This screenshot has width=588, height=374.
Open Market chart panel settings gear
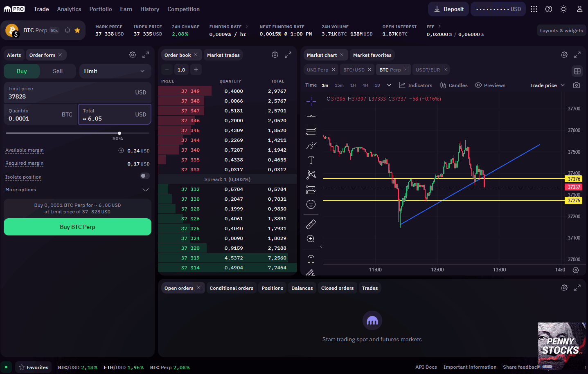tap(564, 55)
